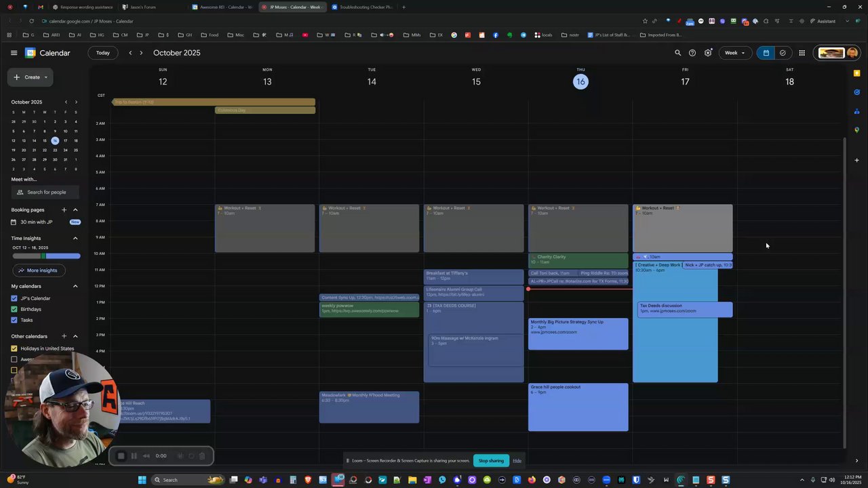Click the Search for people field
The height and width of the screenshot is (488, 868).
[x=46, y=192]
